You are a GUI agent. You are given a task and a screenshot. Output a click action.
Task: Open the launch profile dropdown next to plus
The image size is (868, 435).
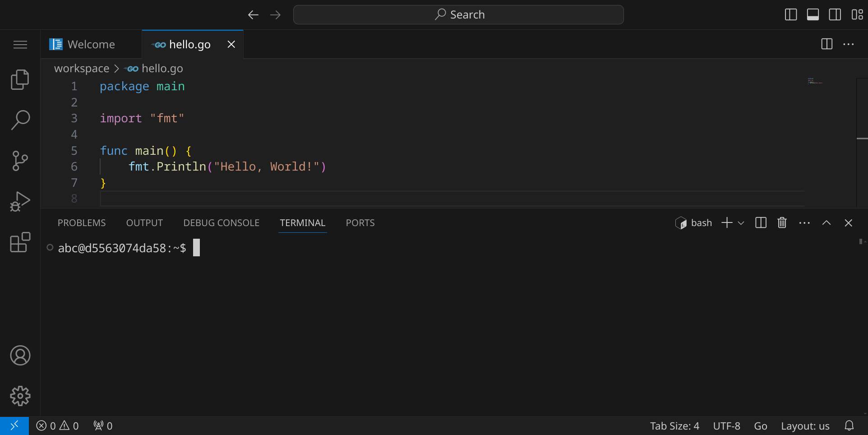pyautogui.click(x=741, y=223)
